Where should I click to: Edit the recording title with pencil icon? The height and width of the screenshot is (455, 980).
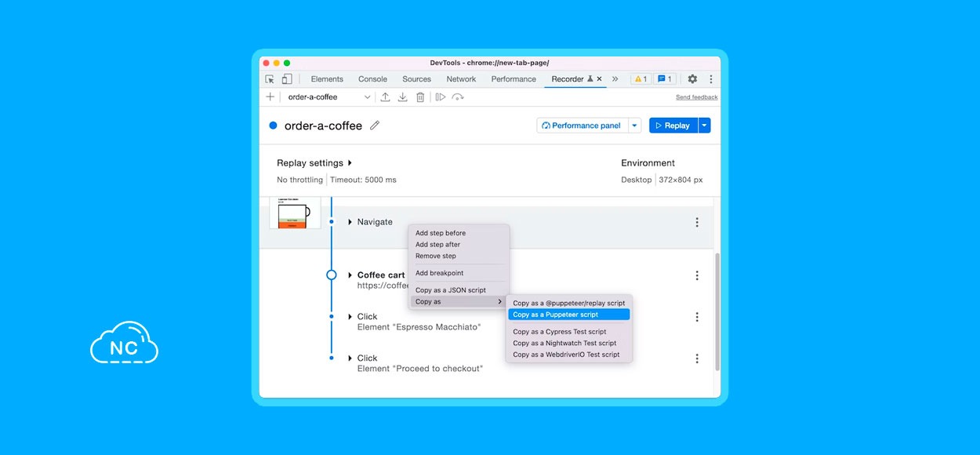[x=375, y=126]
